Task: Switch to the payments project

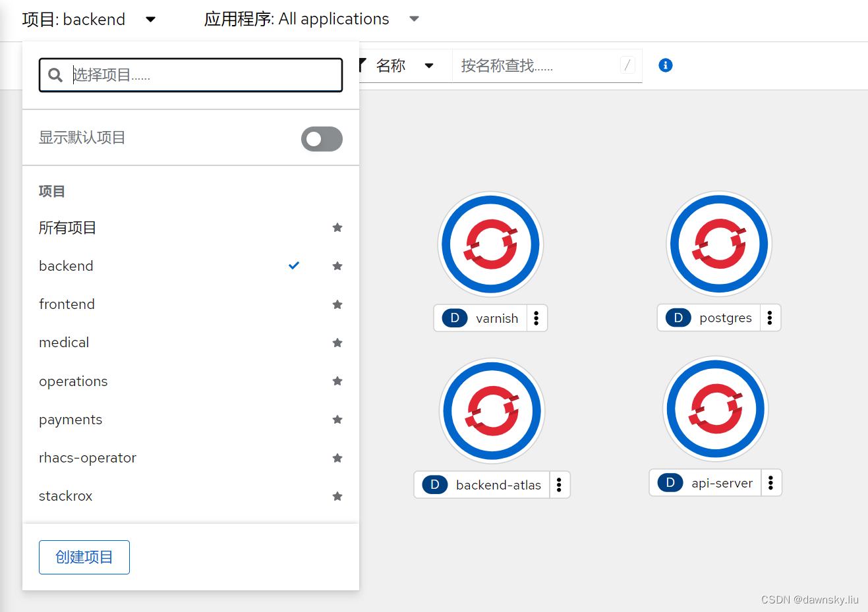Action: pyautogui.click(x=71, y=420)
